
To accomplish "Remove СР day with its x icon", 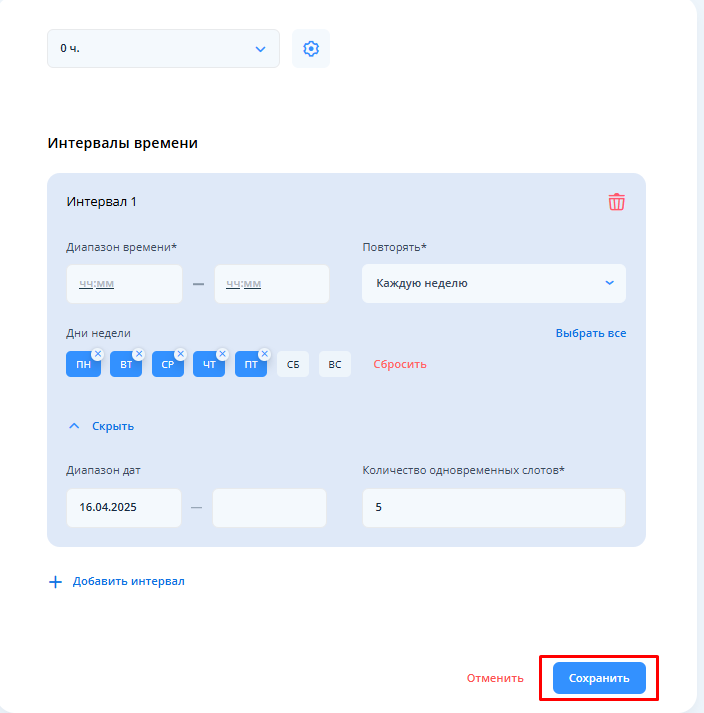I will click(181, 354).
